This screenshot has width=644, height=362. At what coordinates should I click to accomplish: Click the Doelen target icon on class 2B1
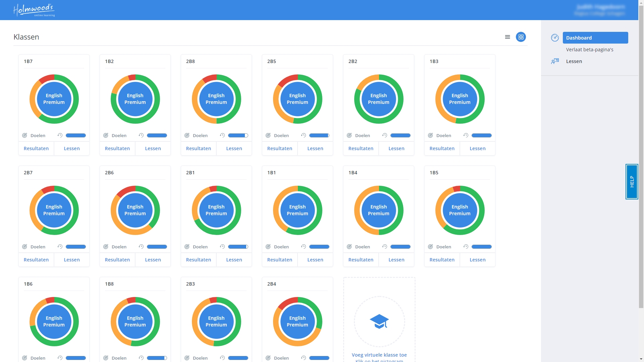point(187,247)
